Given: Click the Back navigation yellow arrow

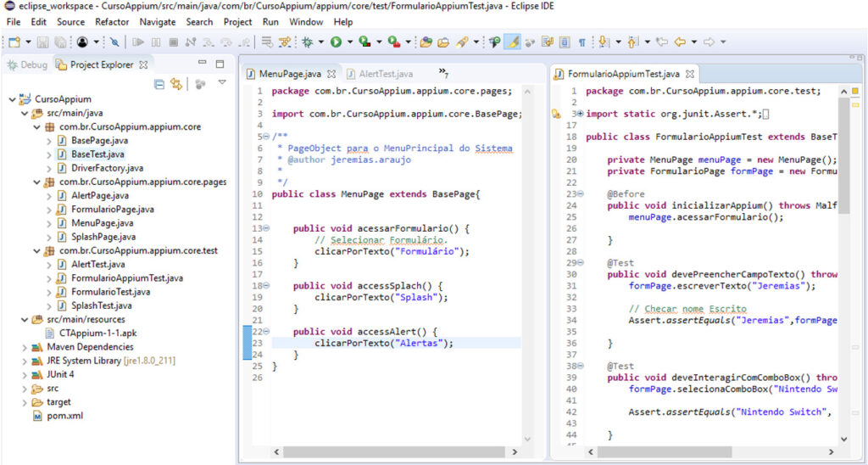Looking at the screenshot, I should point(680,42).
